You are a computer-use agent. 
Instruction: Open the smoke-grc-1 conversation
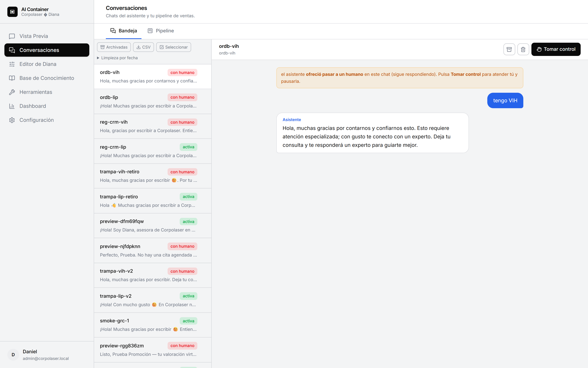pos(153,325)
